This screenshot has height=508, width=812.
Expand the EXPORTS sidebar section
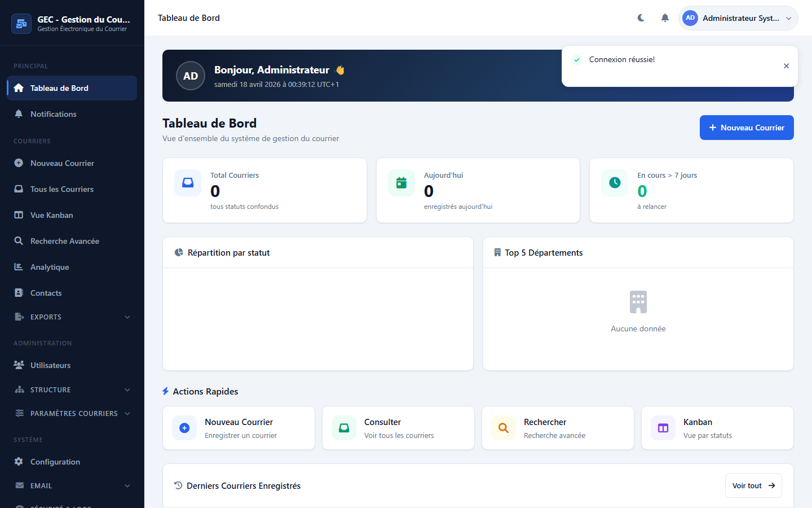[72, 317]
